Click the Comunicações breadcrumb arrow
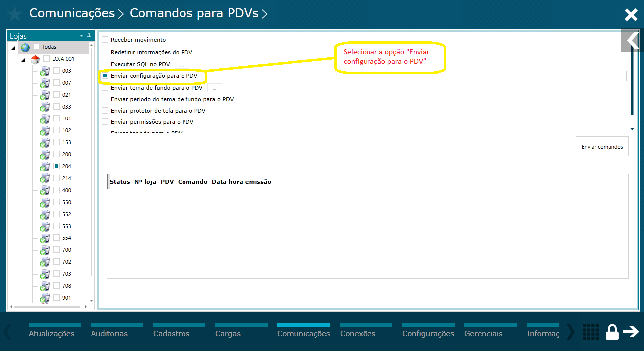The height and width of the screenshot is (351, 644). pyautogui.click(x=121, y=14)
